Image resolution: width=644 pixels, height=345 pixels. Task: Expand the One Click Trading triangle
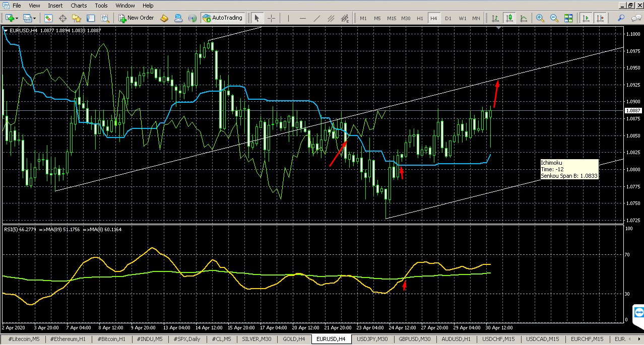click(x=6, y=30)
